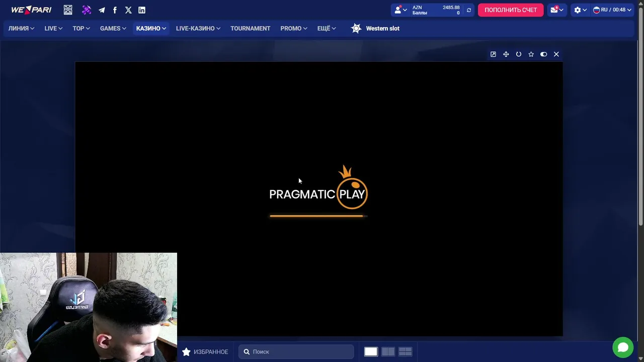Image resolution: width=644 pixels, height=362 pixels.
Task: Select the two-window split layout
Action: tap(388, 352)
